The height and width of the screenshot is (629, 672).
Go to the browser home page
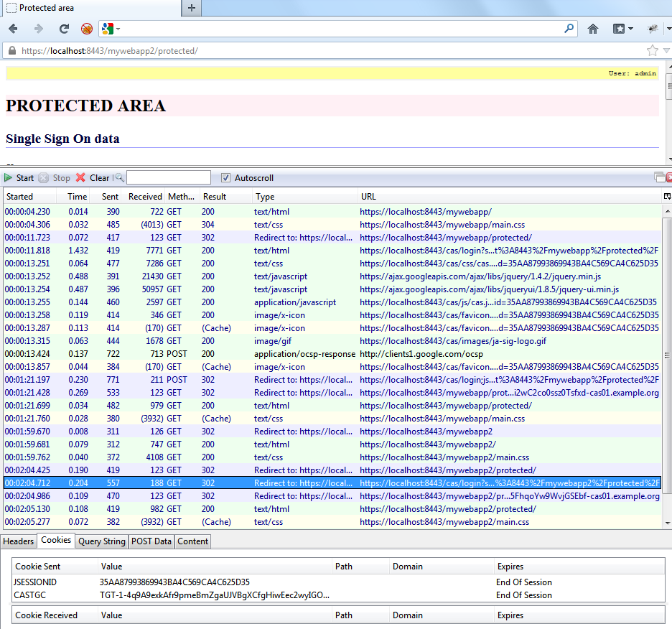pyautogui.click(x=593, y=29)
